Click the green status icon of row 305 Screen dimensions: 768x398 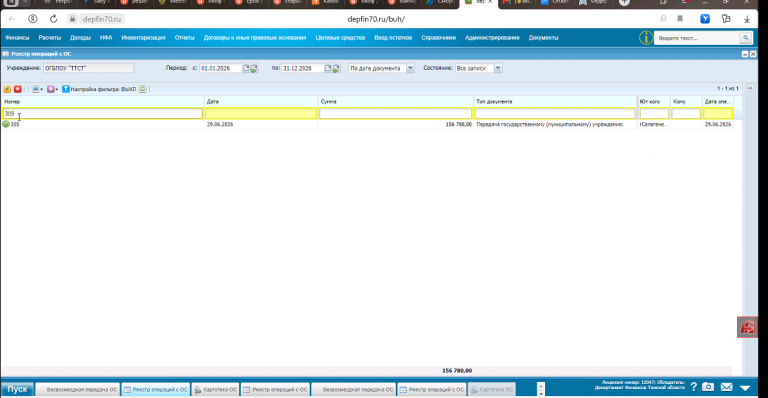coord(6,124)
